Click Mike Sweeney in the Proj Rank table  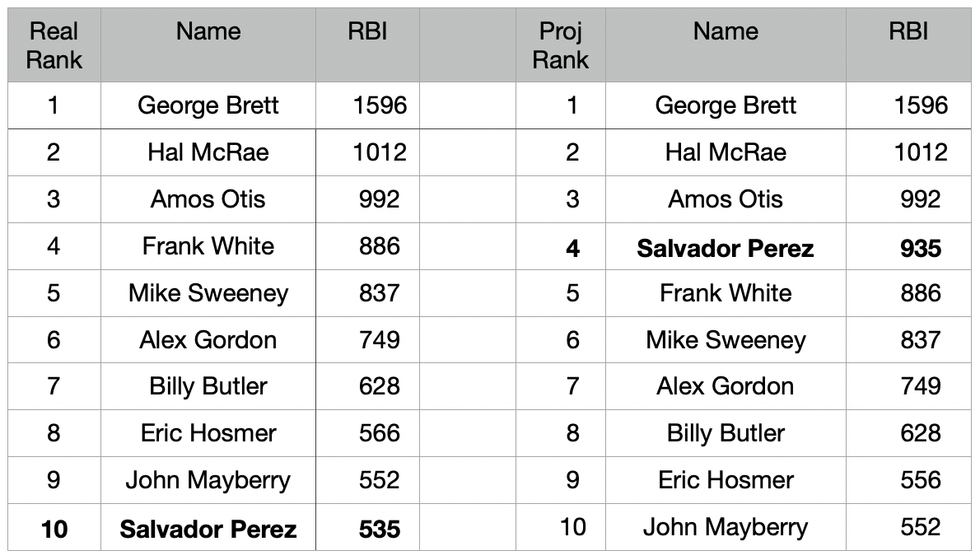(726, 340)
